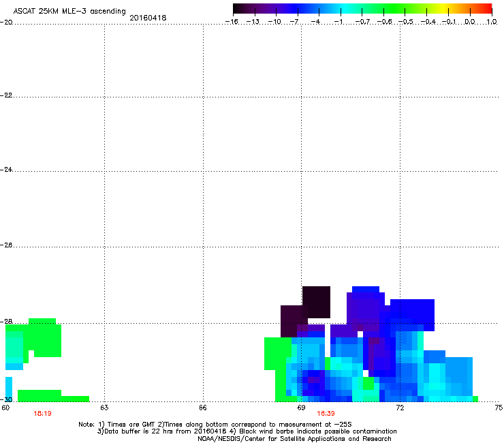This screenshot has width=504, height=443.
Task: Click the 66 longitude axis label
Action: 203,408
